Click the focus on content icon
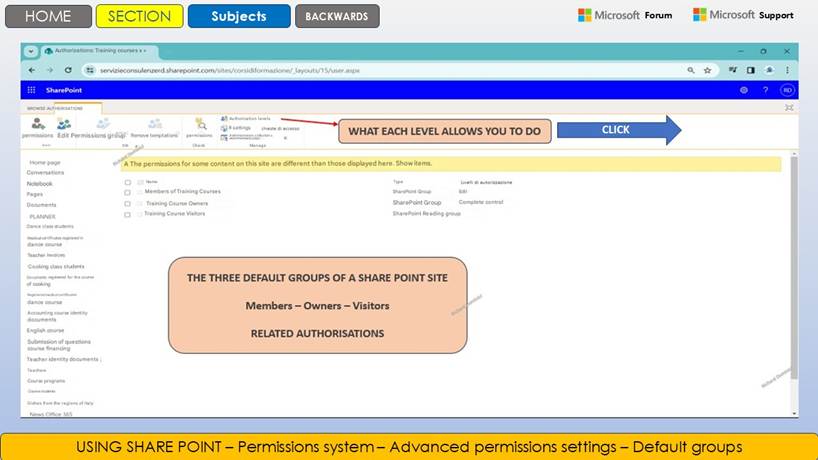This screenshot has height=460, width=818. coord(789,107)
